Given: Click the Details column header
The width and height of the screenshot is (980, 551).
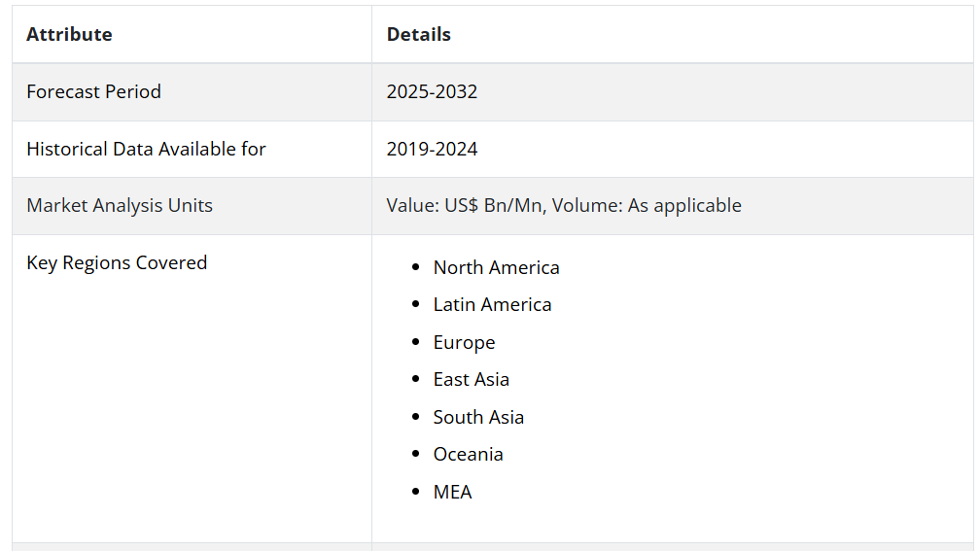Looking at the screenshot, I should tap(418, 34).
